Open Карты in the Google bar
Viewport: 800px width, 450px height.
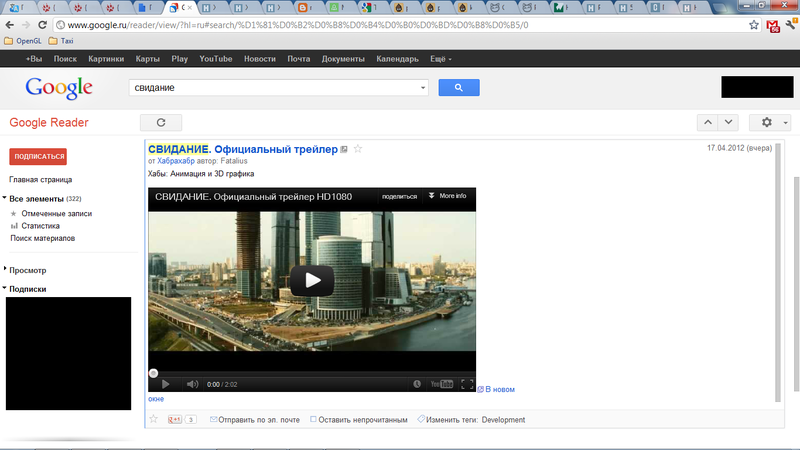(x=147, y=59)
